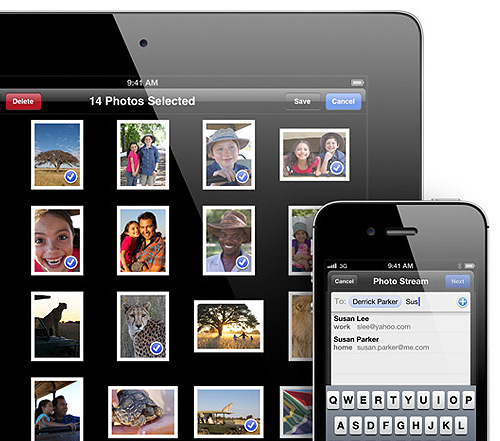Screen dimensions: 500x441
Task: Tap the iPhone status bar battery icon
Action: [469, 266]
